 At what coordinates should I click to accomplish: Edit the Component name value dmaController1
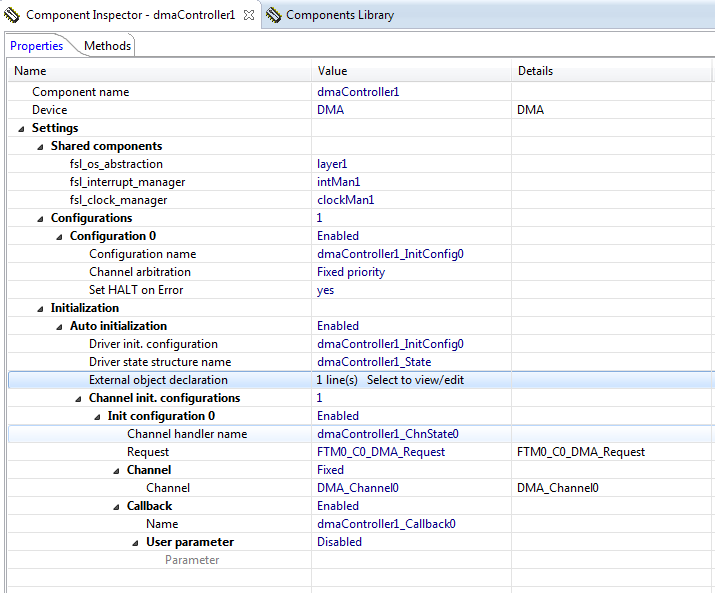[x=357, y=92]
